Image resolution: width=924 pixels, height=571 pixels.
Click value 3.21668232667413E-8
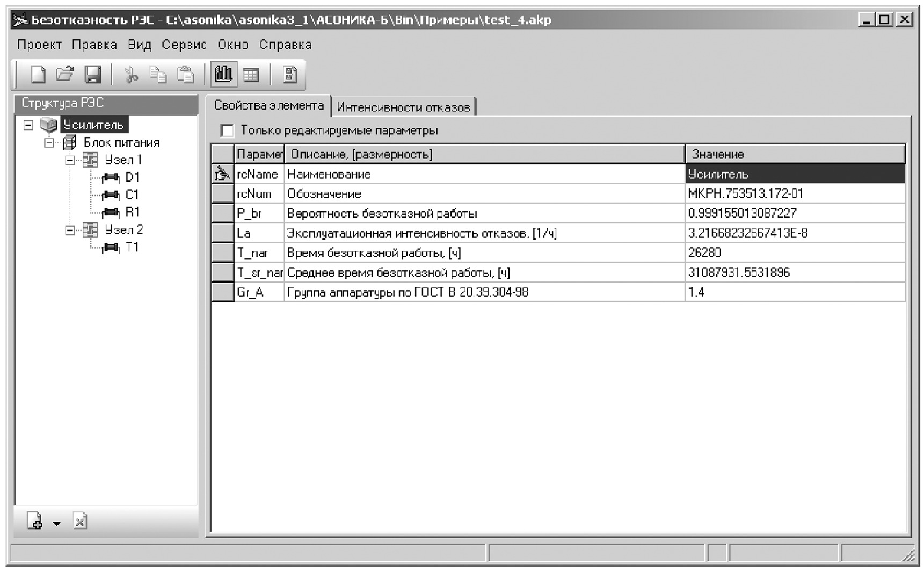click(796, 233)
